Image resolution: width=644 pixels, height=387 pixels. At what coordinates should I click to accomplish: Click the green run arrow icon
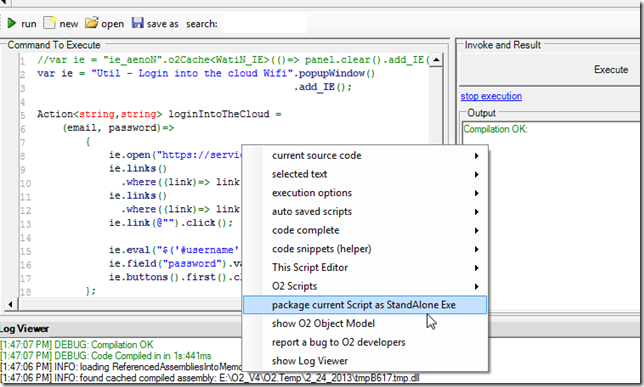[x=12, y=23]
